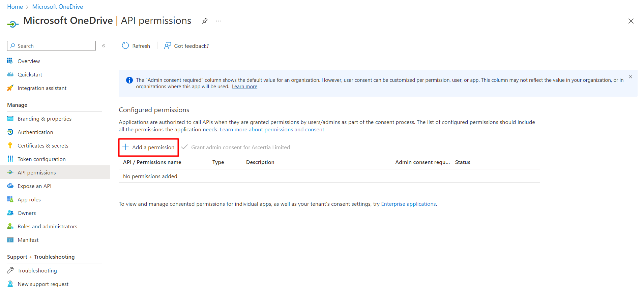Close the API permissions blade
644x294 pixels.
click(x=631, y=21)
